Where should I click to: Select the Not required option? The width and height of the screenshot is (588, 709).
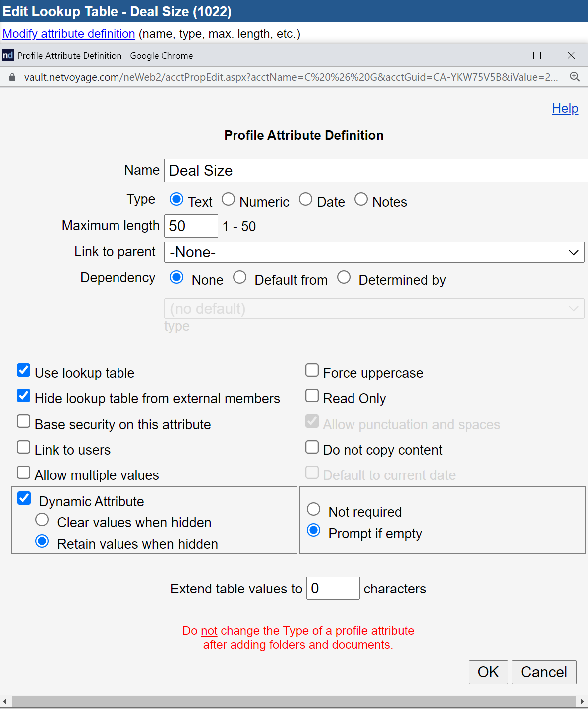click(313, 509)
